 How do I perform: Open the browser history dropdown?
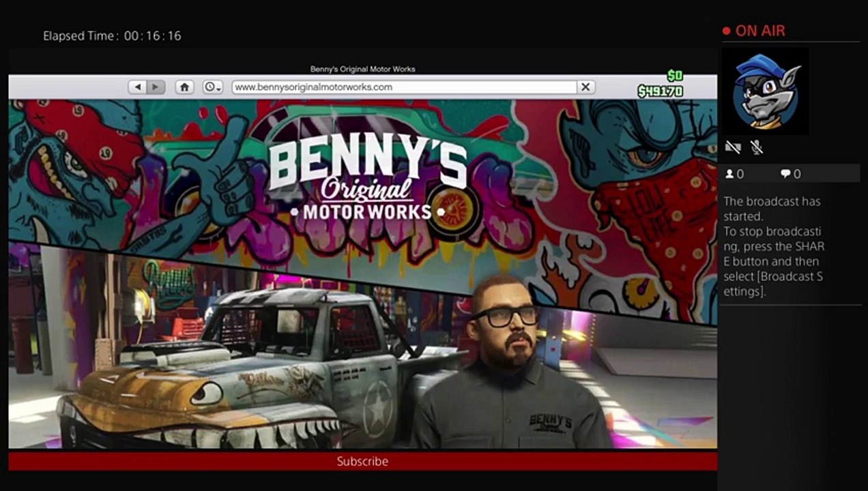click(213, 87)
